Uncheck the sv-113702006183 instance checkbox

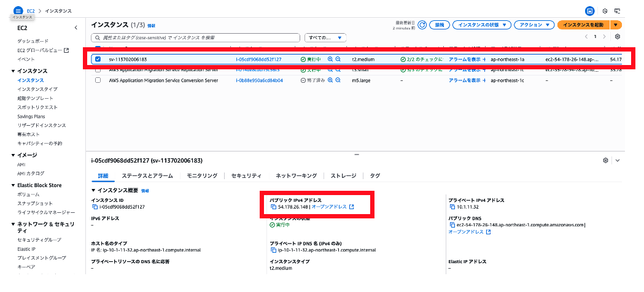point(98,59)
